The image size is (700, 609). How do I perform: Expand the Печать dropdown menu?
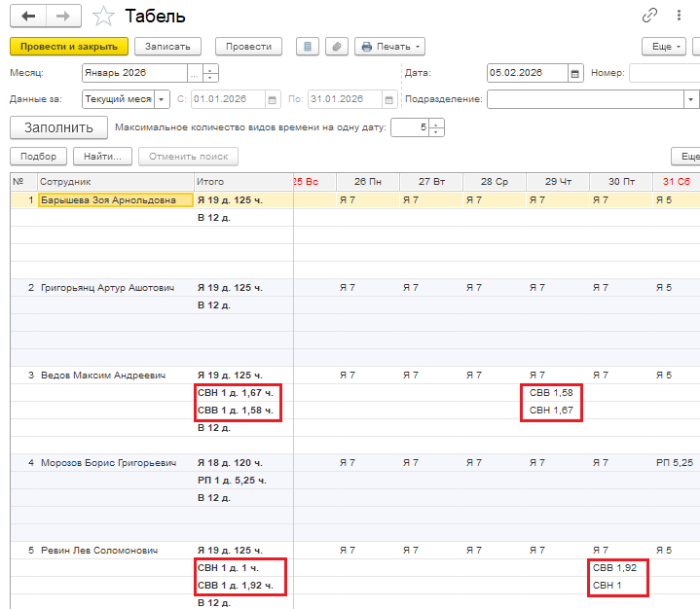click(x=390, y=47)
